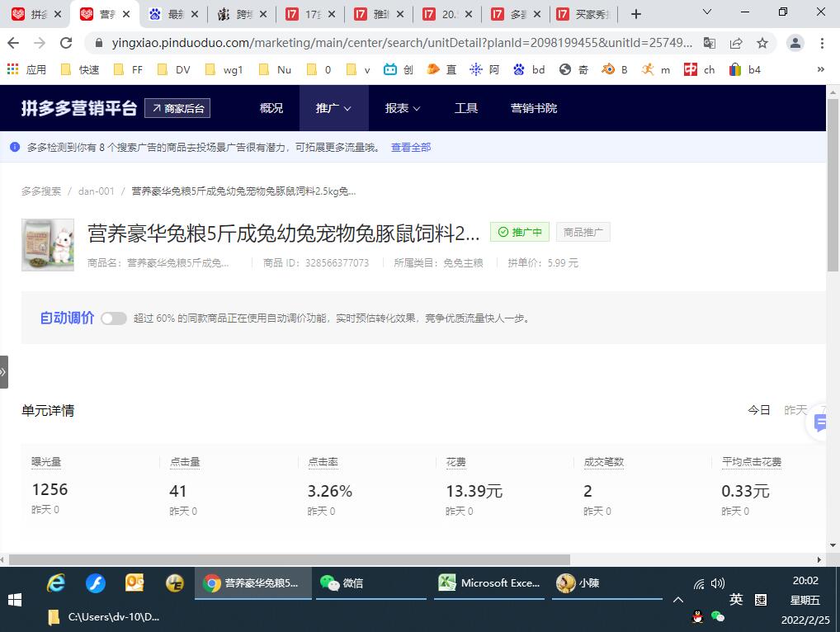Click the 推广中 status badge

520,232
